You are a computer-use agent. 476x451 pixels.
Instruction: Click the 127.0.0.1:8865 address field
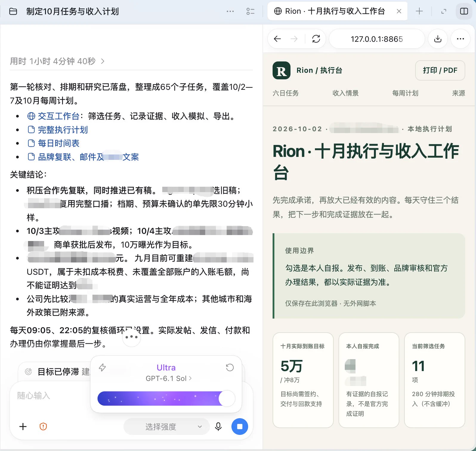pyautogui.click(x=377, y=39)
